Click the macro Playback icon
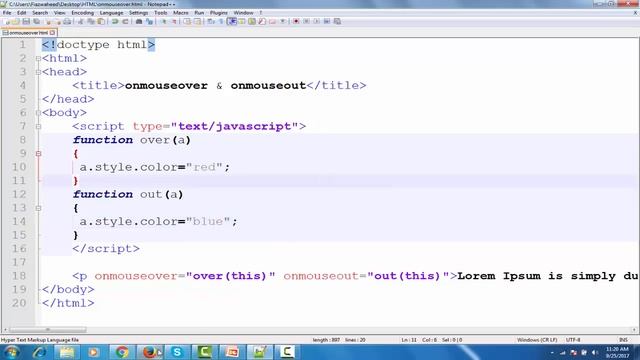640x360 pixels. (x=316, y=21)
